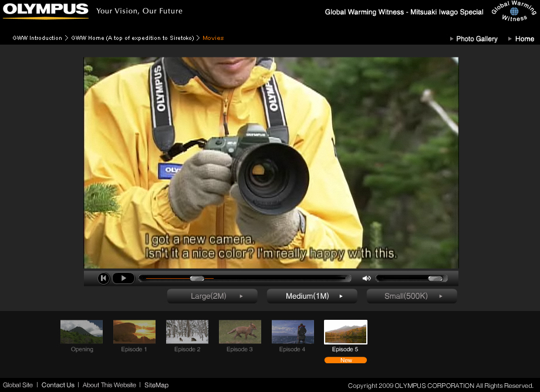Open Contact Us footer link
This screenshot has height=392, width=540.
pyautogui.click(x=58, y=385)
